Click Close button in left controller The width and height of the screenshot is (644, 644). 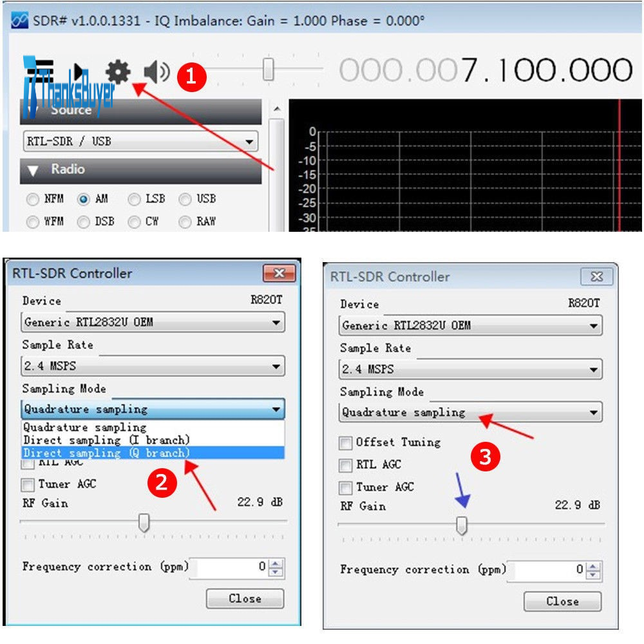click(x=245, y=599)
